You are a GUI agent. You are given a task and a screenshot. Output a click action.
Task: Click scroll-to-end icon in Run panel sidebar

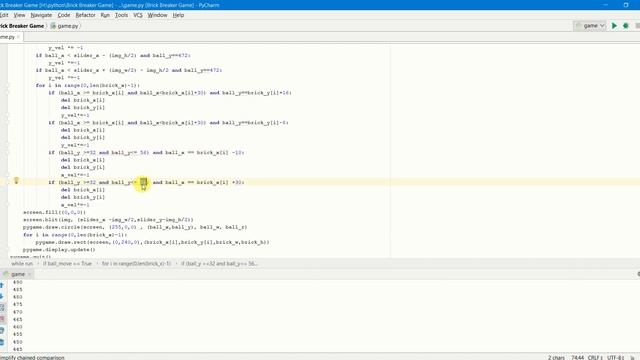click(2, 319)
